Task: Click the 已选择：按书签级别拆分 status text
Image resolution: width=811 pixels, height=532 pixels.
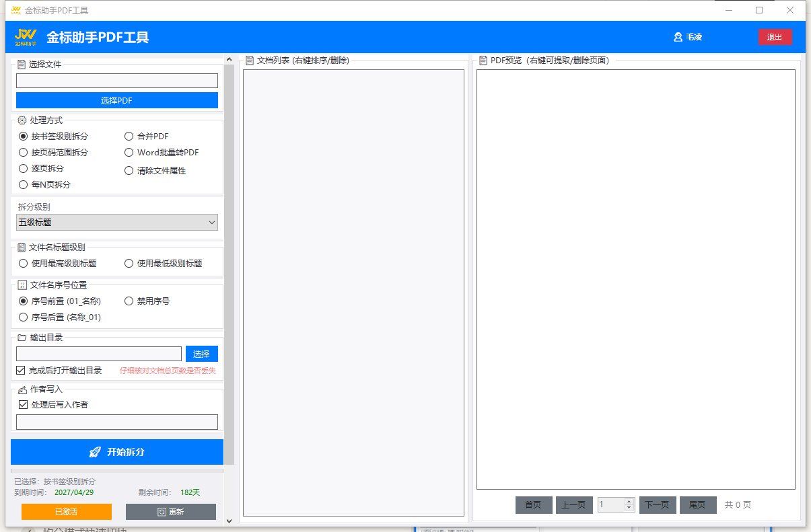Action: point(55,482)
